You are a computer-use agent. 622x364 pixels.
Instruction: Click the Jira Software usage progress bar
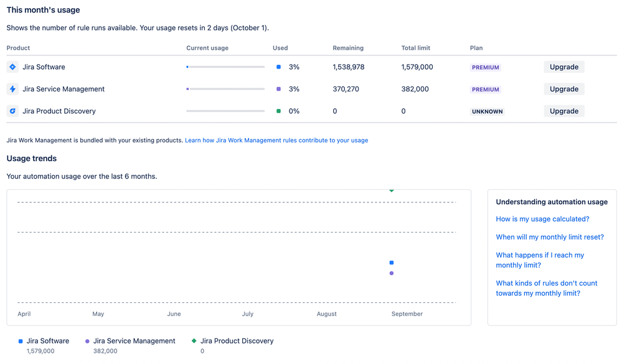(225, 67)
